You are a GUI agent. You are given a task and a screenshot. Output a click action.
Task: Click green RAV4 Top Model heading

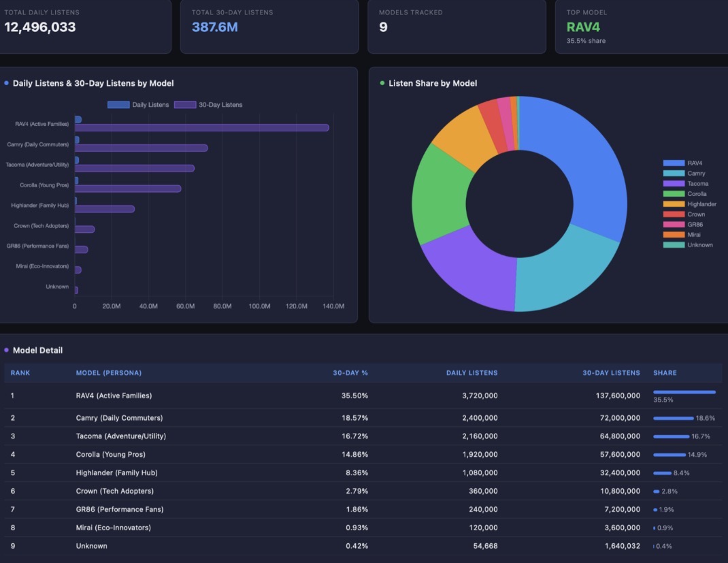tap(583, 27)
